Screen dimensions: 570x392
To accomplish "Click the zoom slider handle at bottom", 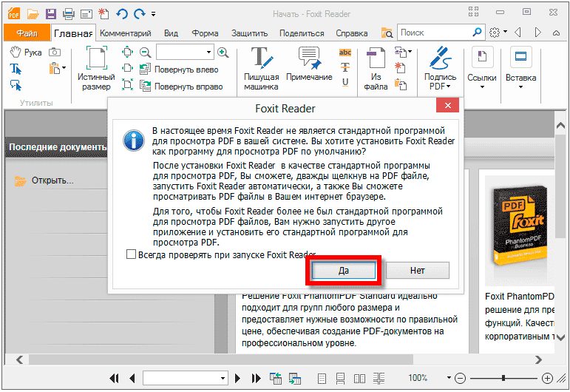I will 503,378.
